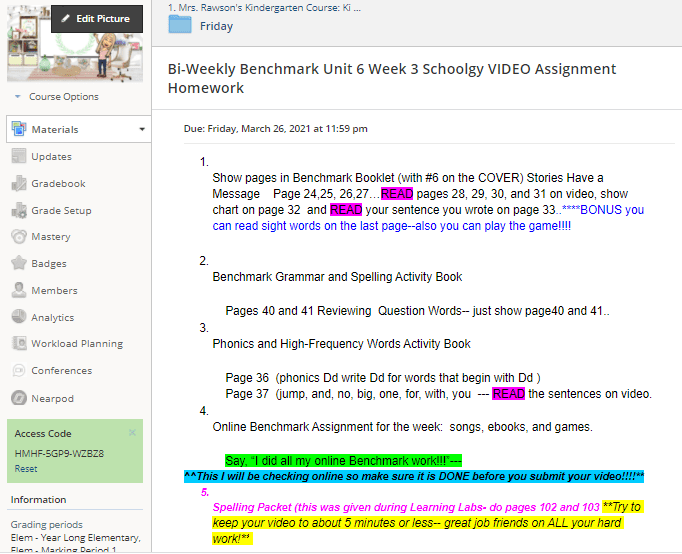Click 'Pages 40 and 41 Reviewing' line
Image resolution: width=682 pixels, height=554 pixels.
click(x=417, y=310)
